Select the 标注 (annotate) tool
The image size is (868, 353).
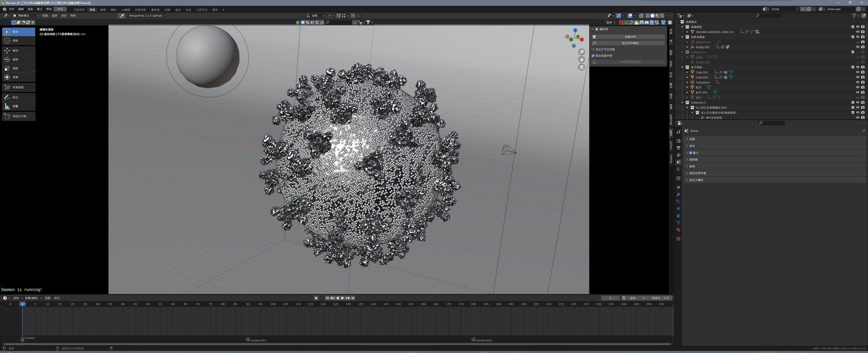click(x=19, y=97)
